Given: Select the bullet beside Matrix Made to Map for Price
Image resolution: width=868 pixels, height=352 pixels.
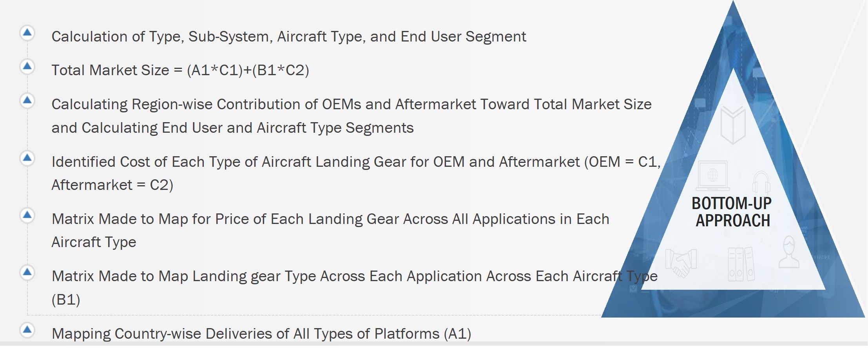Looking at the screenshot, I should 27,215.
